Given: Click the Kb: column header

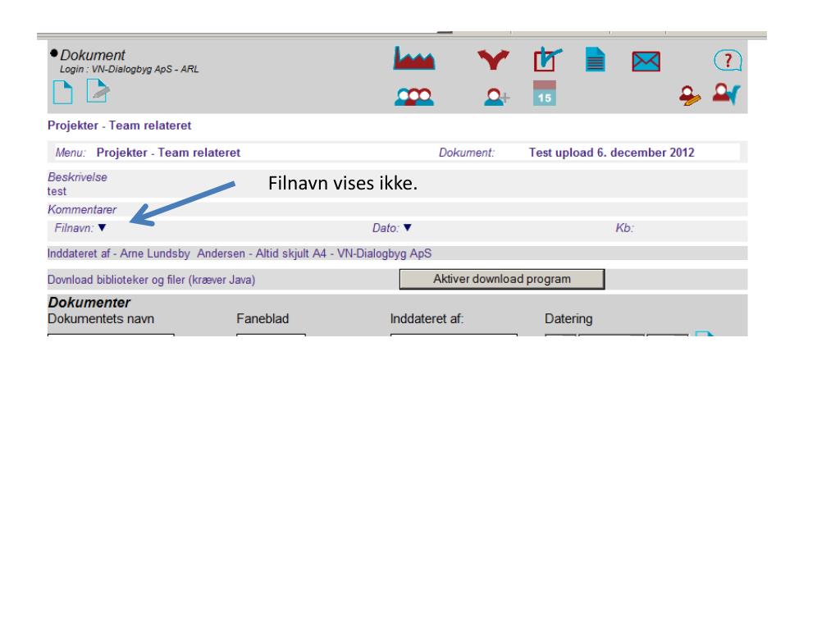Looking at the screenshot, I should (x=624, y=228).
